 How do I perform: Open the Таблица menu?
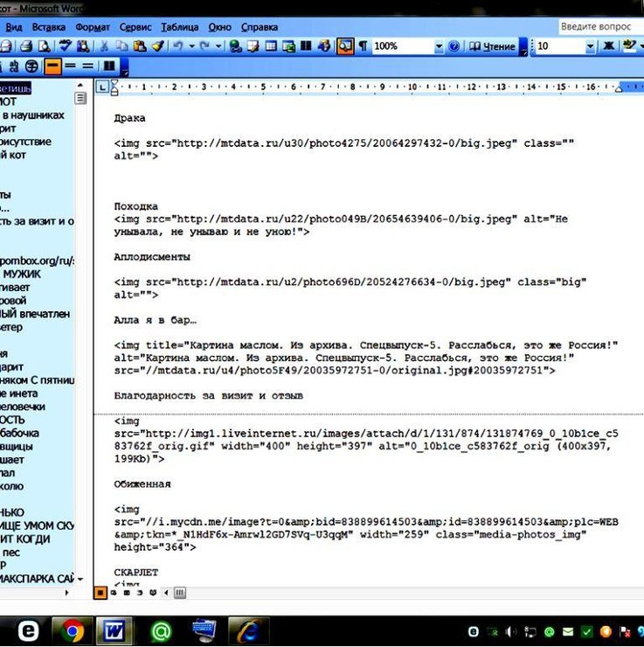[x=180, y=27]
